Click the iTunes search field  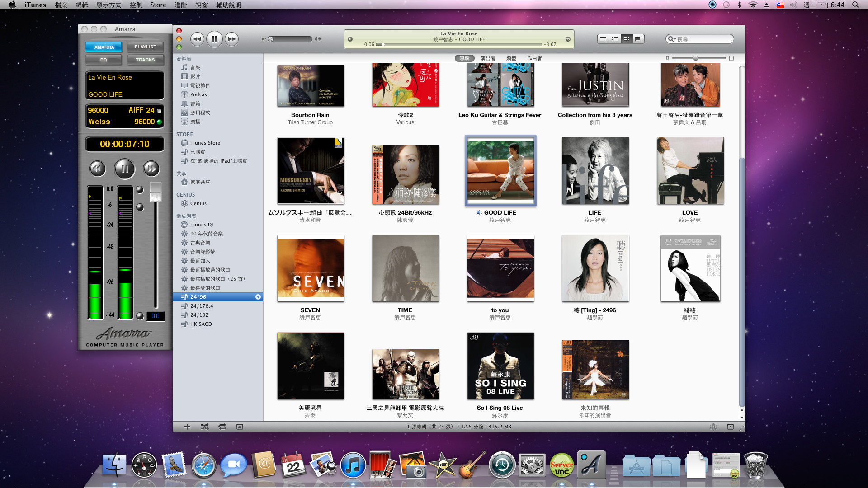click(x=699, y=39)
